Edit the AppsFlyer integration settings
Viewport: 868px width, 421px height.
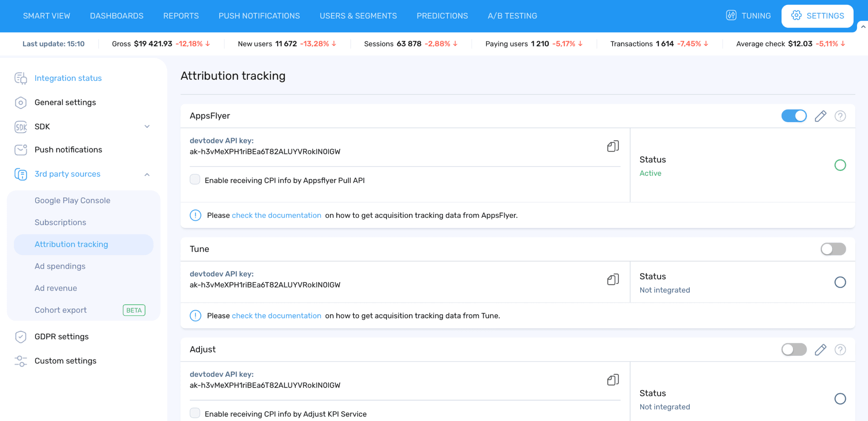821,116
